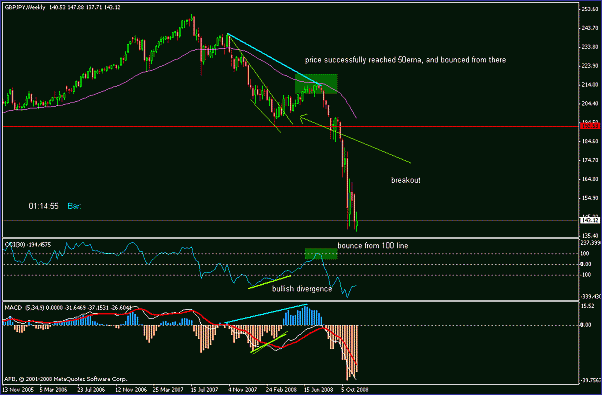Click the cyan trendline above MACD histogram
Image resolution: width=602 pixels, height=395 pixels.
pyautogui.click(x=266, y=314)
